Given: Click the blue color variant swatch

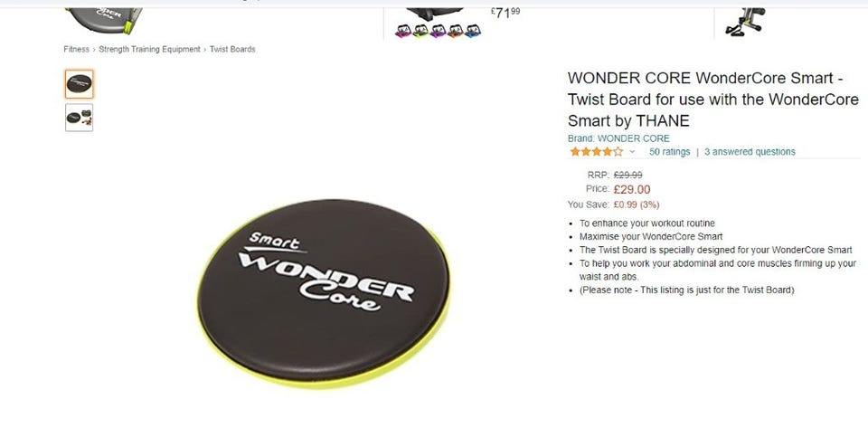Looking at the screenshot, I should pos(473,31).
